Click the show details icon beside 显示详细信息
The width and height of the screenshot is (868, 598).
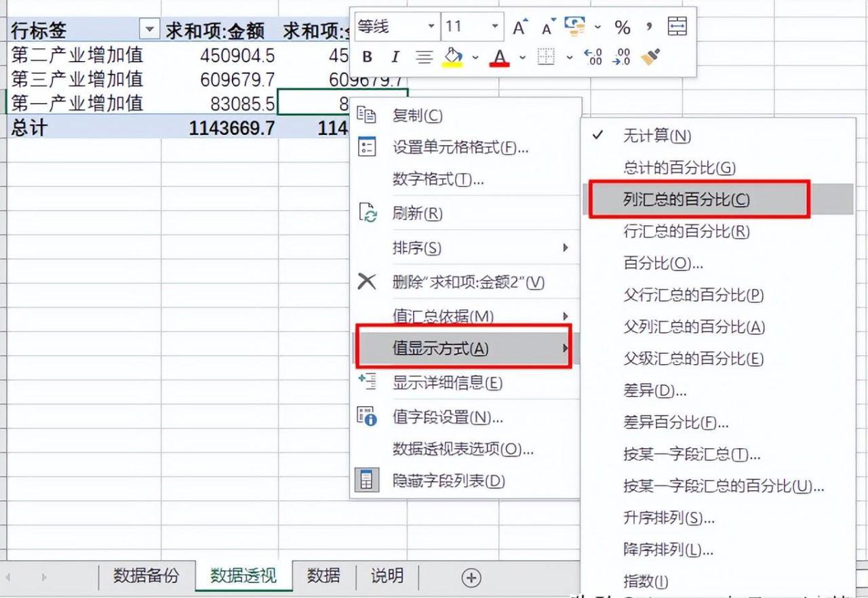click(x=367, y=382)
